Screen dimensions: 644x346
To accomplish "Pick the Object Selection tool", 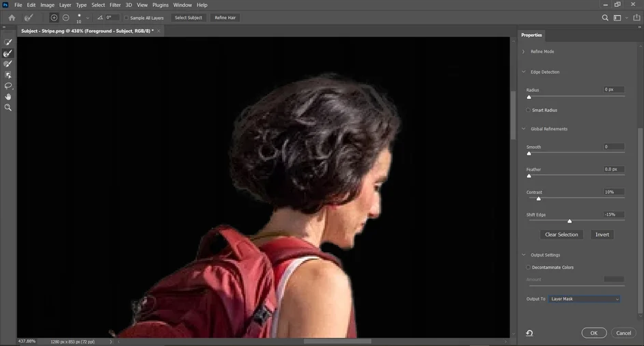I will [x=8, y=75].
